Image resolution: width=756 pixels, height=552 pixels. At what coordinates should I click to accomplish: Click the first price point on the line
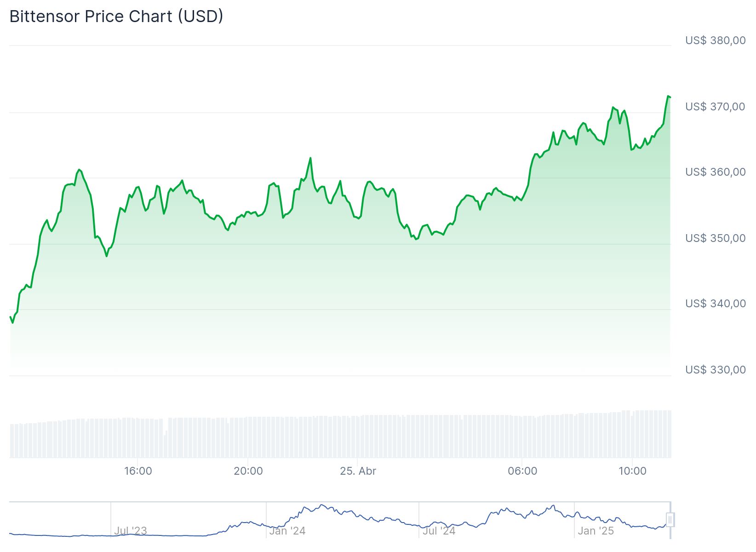pyautogui.click(x=11, y=317)
